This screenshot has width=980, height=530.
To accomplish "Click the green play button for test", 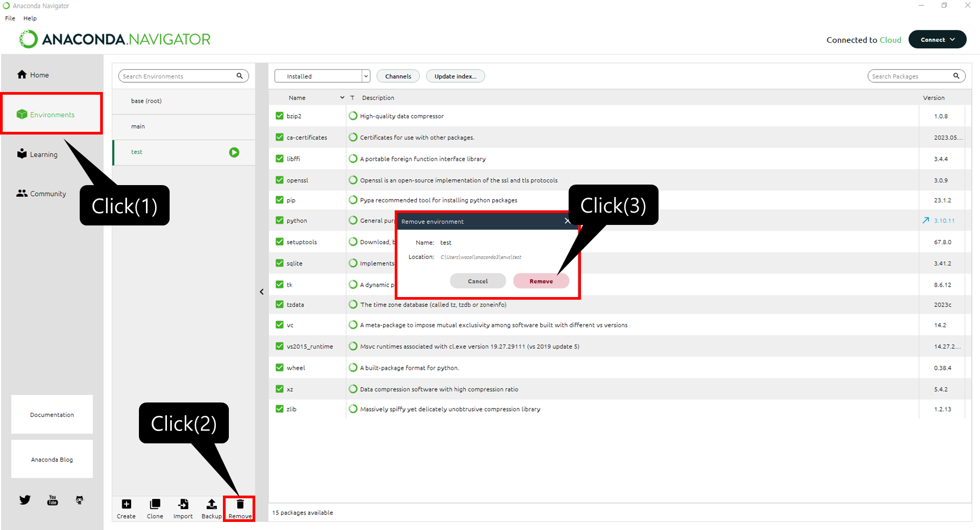I will 234,152.
